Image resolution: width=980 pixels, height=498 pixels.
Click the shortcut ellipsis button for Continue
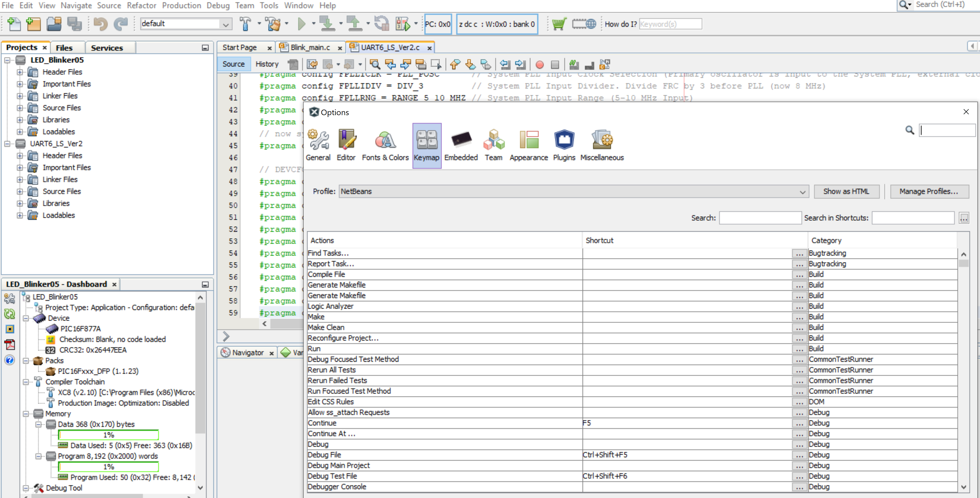[x=799, y=423]
